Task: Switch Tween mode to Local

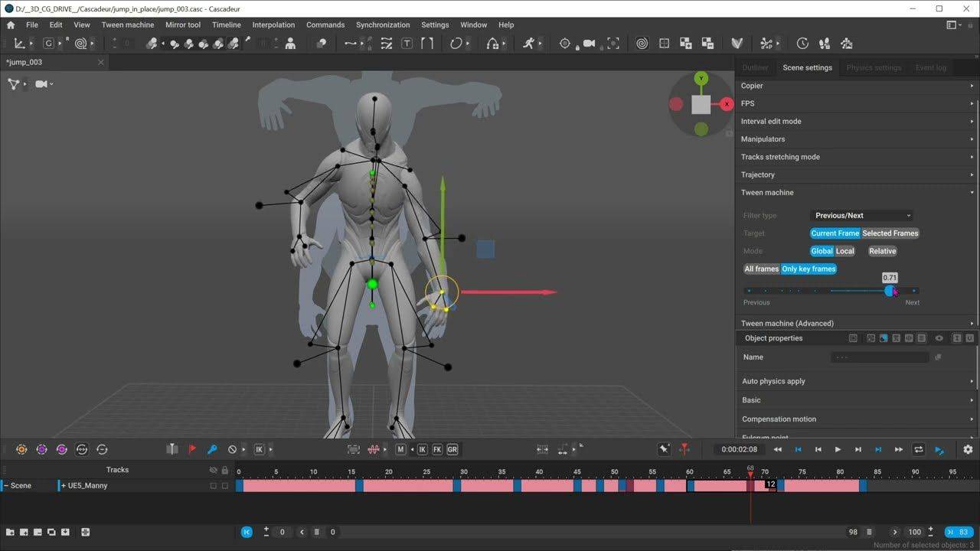Action: point(844,251)
